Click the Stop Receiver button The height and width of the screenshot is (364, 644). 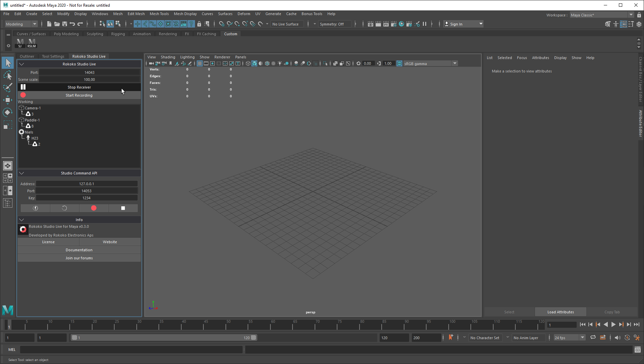point(79,87)
